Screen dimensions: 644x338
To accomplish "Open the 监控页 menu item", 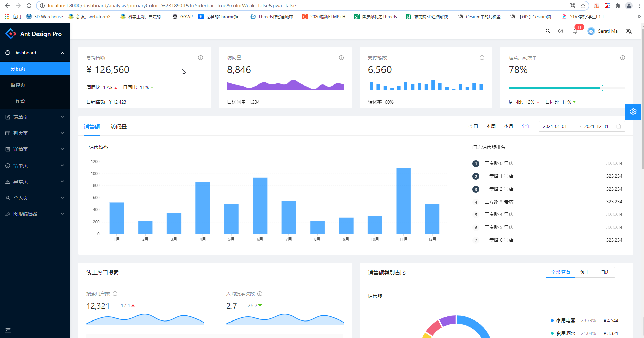I will [35, 85].
